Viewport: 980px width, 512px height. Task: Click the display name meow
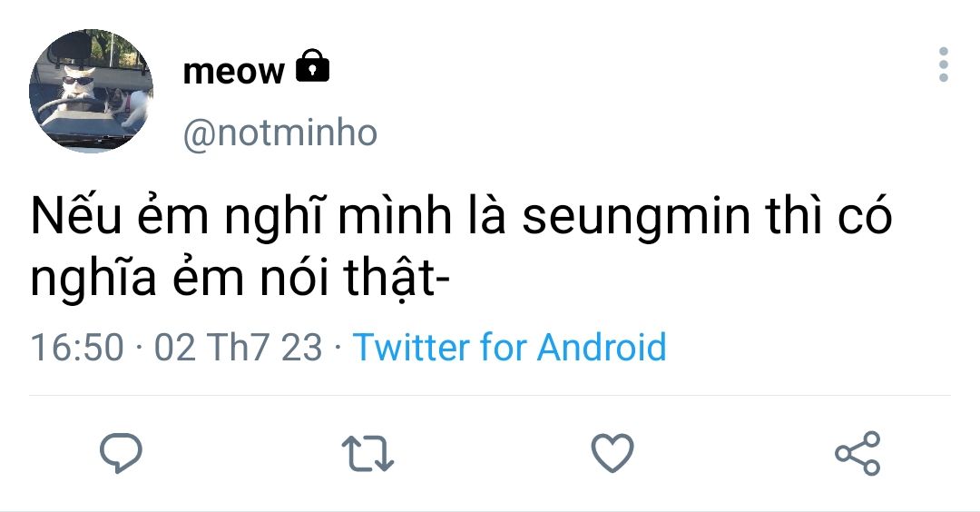click(x=233, y=71)
